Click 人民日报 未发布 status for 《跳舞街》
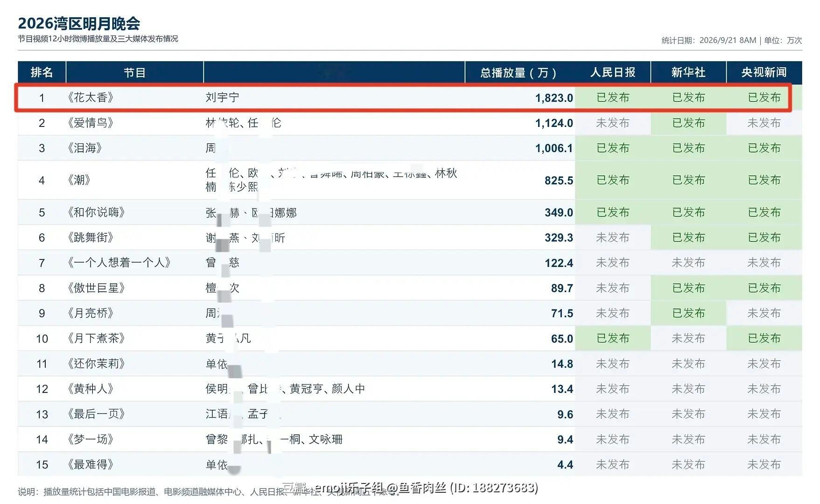This screenshot has height=504, width=820. [612, 238]
